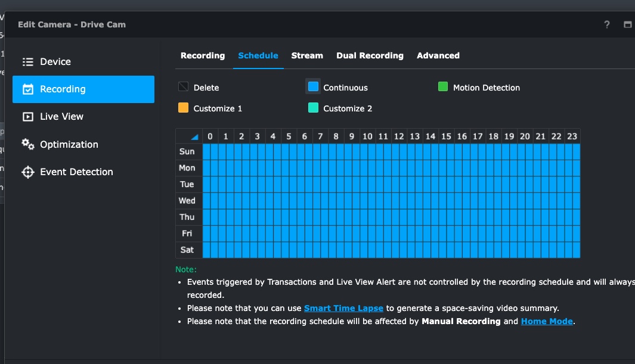Open the Home Mode link
The height and width of the screenshot is (364, 635).
point(546,321)
